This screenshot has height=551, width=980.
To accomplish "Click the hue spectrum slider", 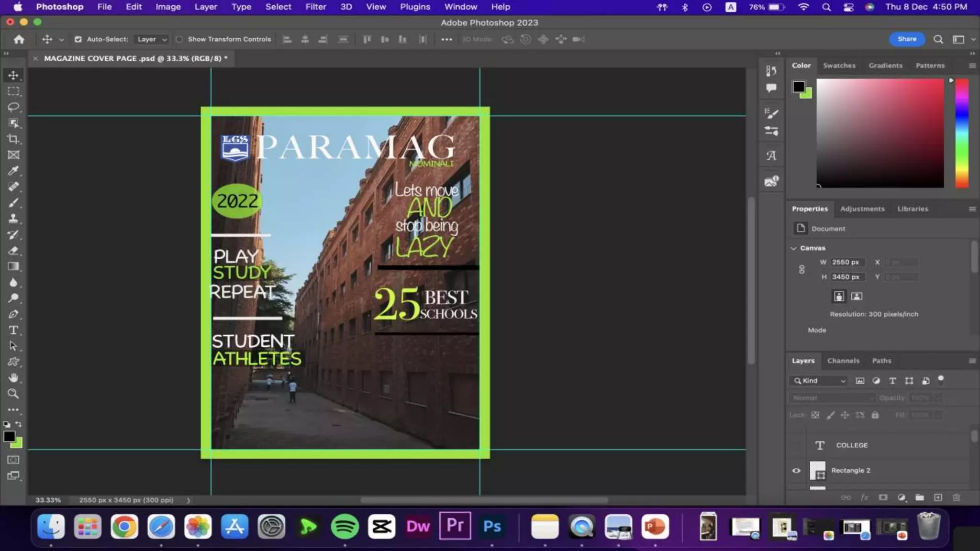I will pyautogui.click(x=962, y=133).
